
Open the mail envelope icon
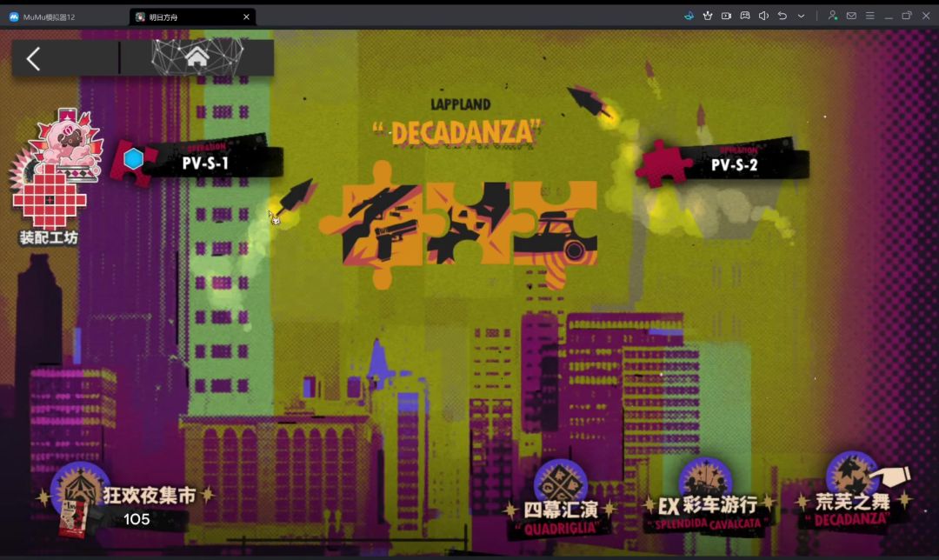851,17
